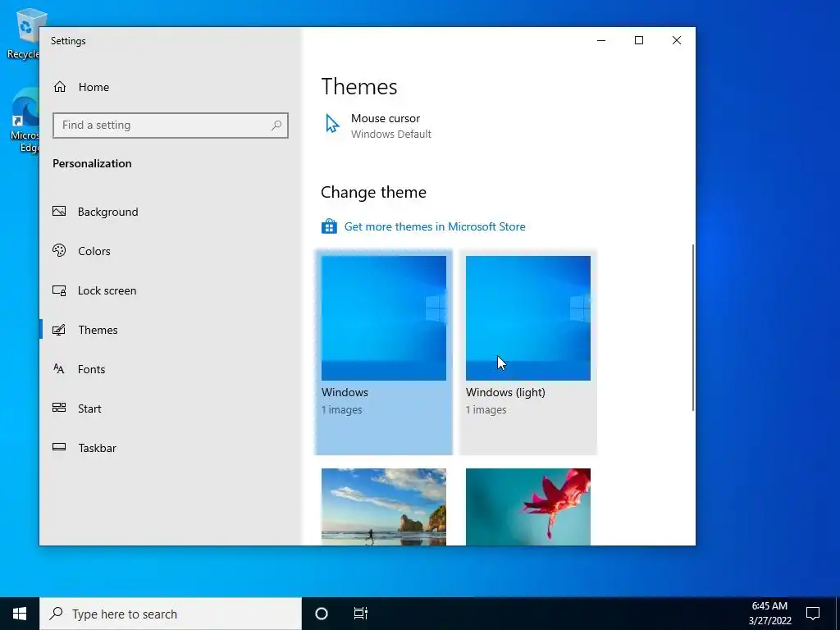840x630 pixels.
Task: Close the Settings window
Action: click(x=677, y=41)
